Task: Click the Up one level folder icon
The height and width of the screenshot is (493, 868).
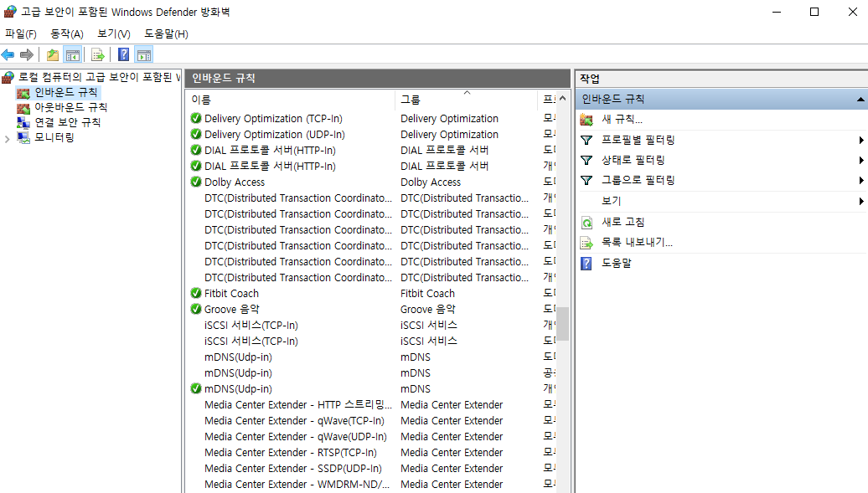Action: click(53, 54)
